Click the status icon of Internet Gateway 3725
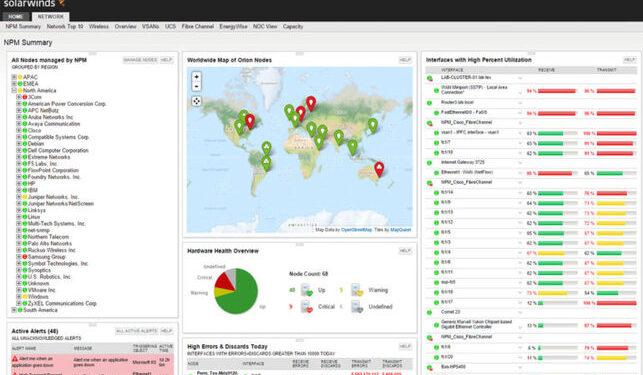Image resolution: width=643 pixels, height=375 pixels. 430,163
